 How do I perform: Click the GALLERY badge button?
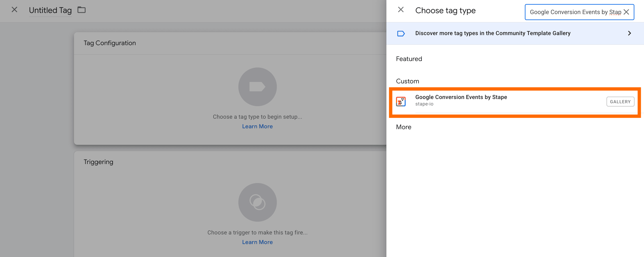[x=620, y=102]
